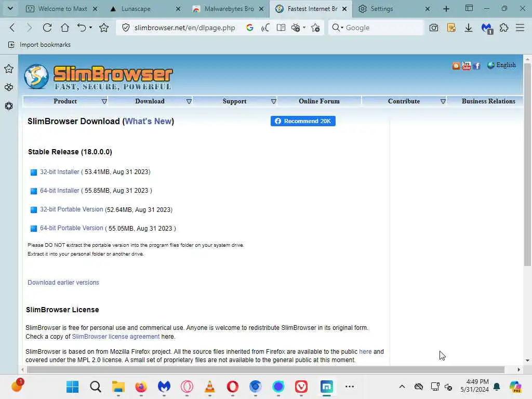The height and width of the screenshot is (399, 532).
Task: Download the 32-bit Portable Version
Action: pyautogui.click(x=71, y=209)
